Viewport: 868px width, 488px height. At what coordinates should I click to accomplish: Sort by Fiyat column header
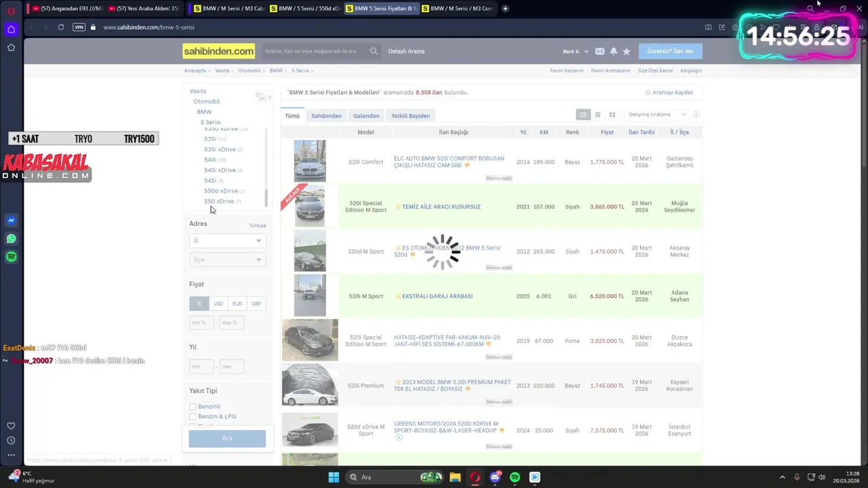(x=607, y=132)
